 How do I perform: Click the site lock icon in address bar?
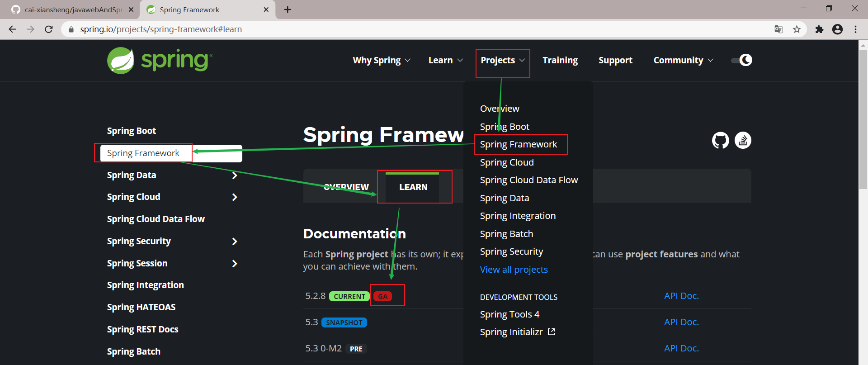coord(71,29)
